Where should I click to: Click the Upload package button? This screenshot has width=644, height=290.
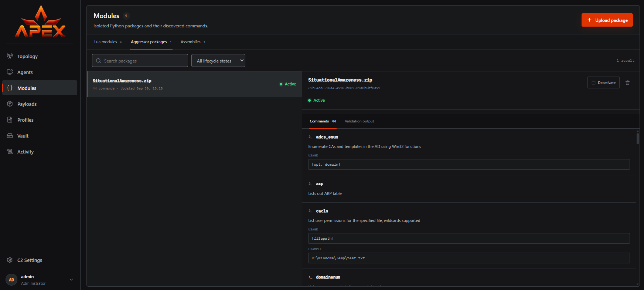[607, 20]
